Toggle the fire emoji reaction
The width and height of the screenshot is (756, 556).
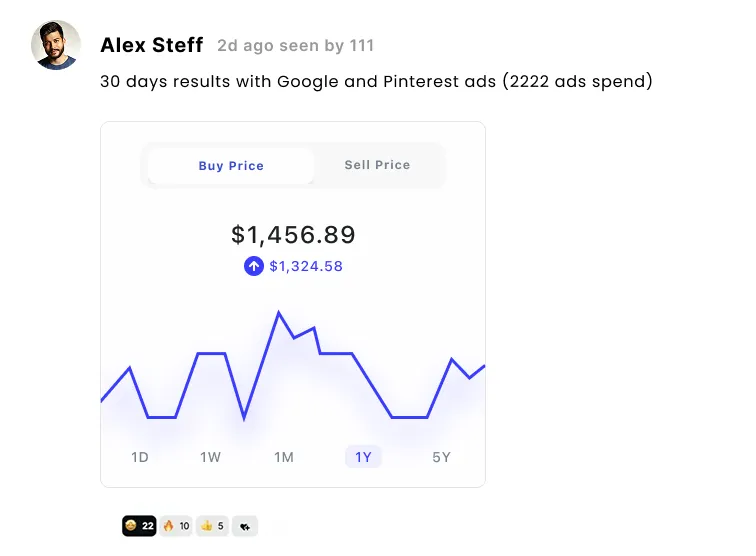(176, 525)
